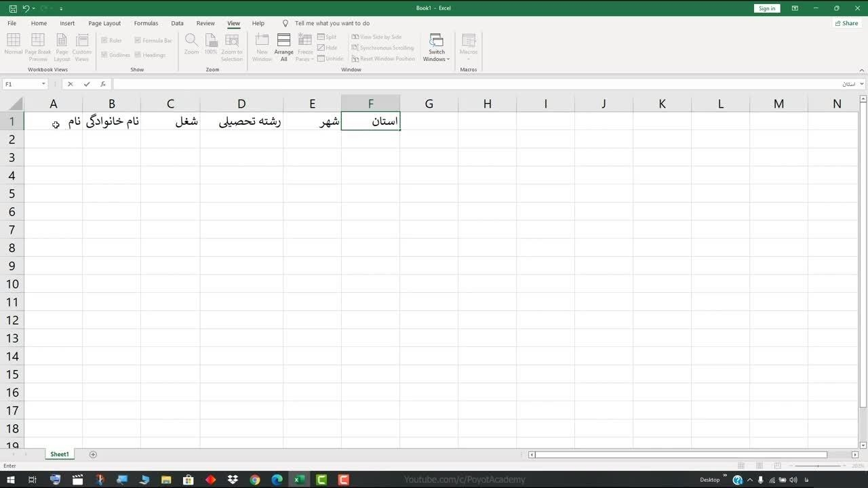Switch to Page Break Preview view
868x488 pixels.
click(38, 47)
